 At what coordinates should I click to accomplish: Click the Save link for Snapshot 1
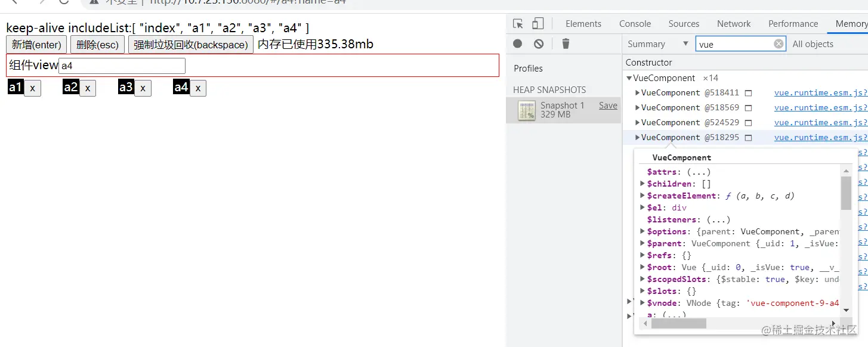608,106
